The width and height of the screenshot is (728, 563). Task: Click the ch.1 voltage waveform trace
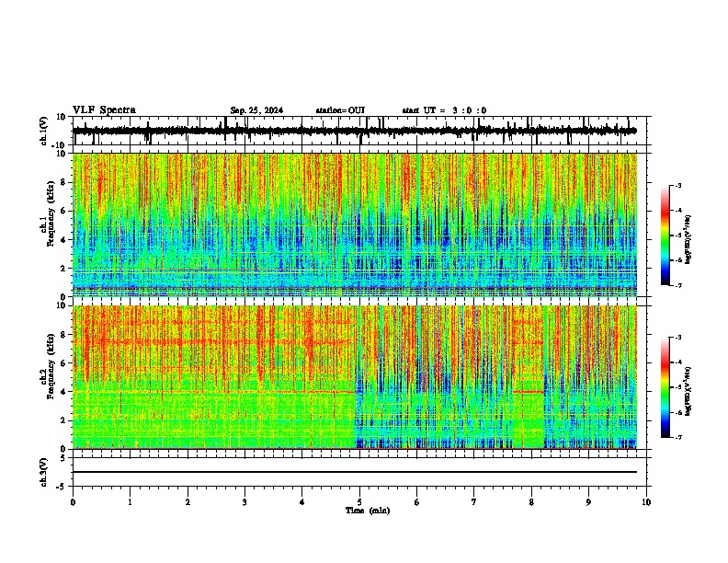pos(355,131)
